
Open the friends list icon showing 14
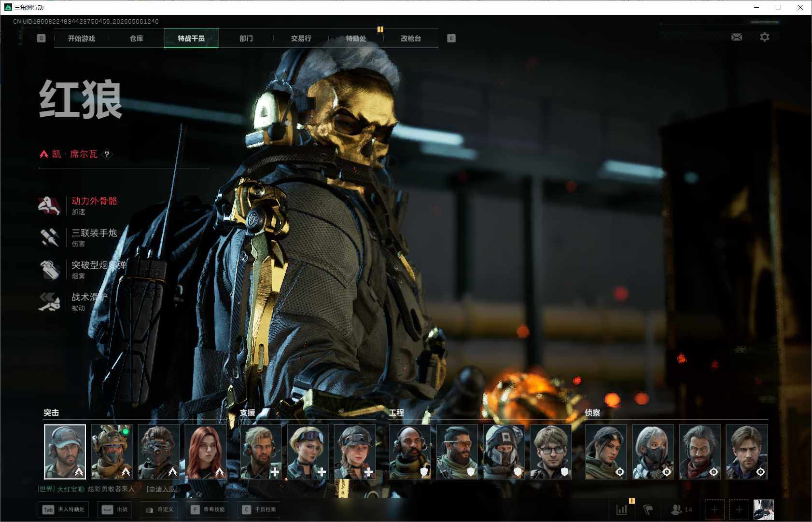(681, 509)
